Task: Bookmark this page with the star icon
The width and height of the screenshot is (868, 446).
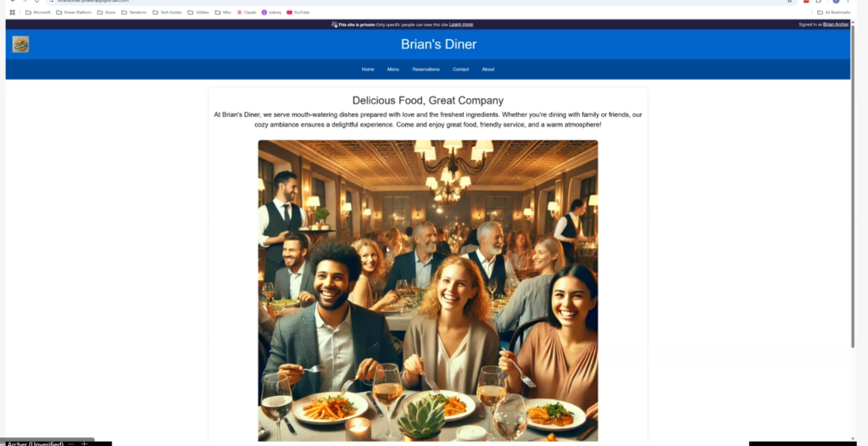Action: [x=789, y=1]
